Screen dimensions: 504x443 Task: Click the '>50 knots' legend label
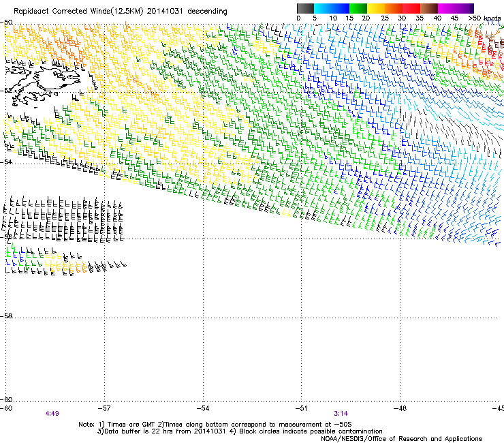pyautogui.click(x=484, y=18)
